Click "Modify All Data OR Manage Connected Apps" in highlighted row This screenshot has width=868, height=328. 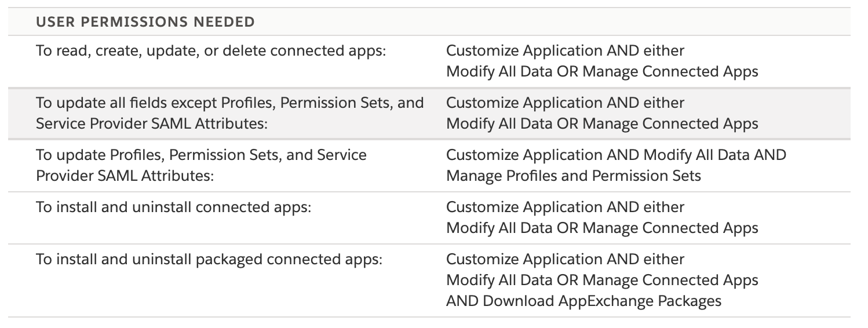(601, 124)
